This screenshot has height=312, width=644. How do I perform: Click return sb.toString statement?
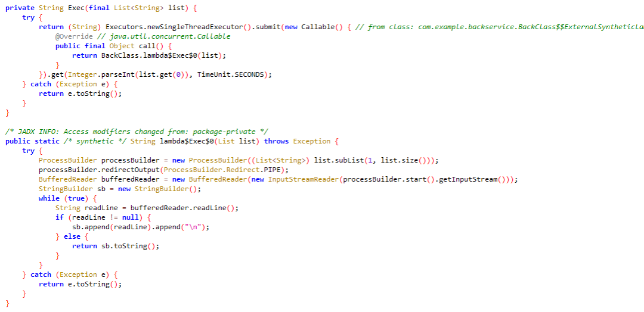tap(116, 246)
